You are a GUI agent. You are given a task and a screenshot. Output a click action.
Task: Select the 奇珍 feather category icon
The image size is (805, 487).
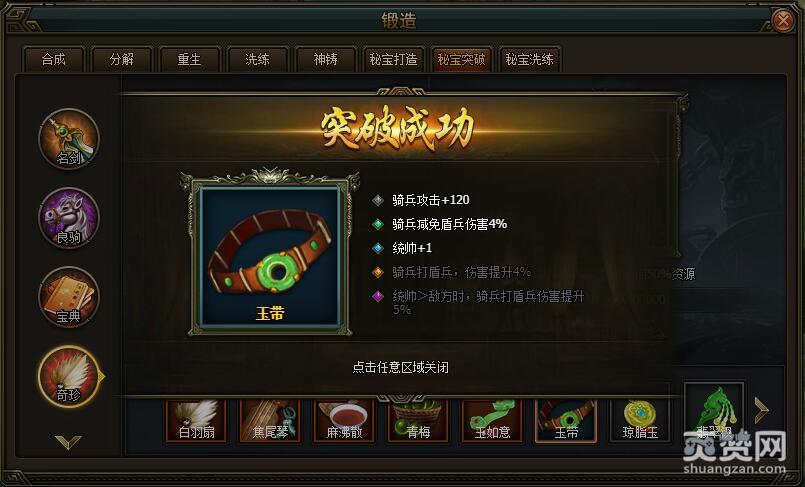click(x=69, y=377)
